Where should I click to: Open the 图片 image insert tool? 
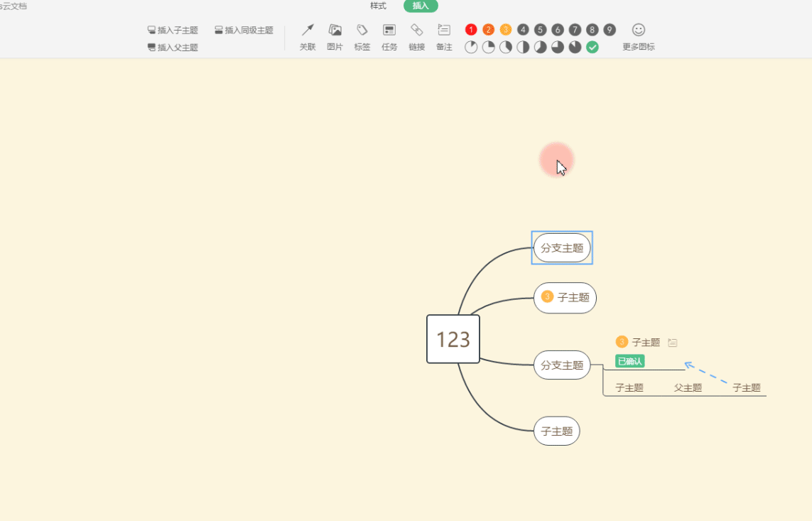(x=335, y=37)
